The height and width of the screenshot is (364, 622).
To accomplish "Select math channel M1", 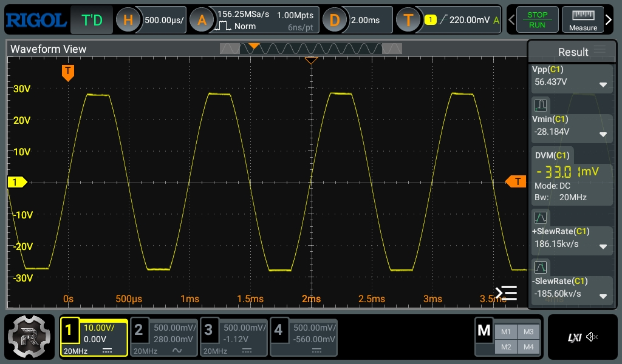I will click(x=506, y=332).
